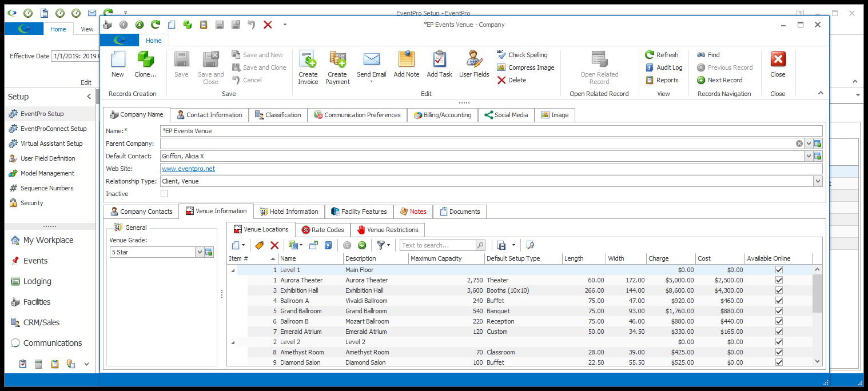Collapse the Level 2 tree row
The height and width of the screenshot is (391, 868).
click(x=232, y=342)
